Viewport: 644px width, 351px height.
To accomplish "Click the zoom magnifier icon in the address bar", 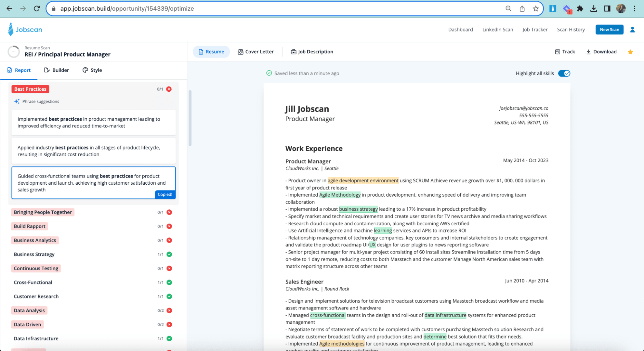I will pos(508,9).
